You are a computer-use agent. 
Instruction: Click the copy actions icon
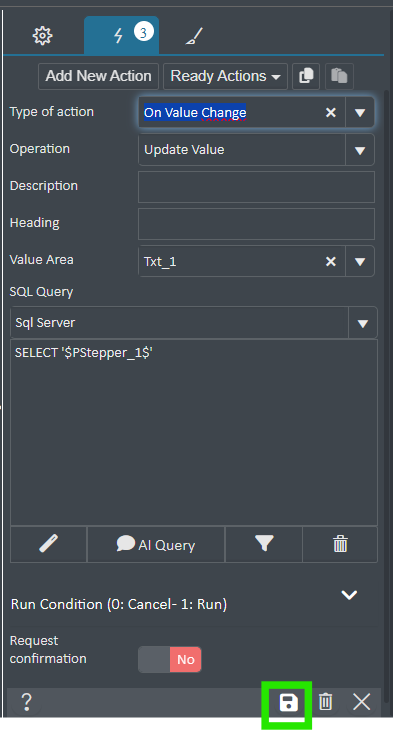click(x=306, y=76)
